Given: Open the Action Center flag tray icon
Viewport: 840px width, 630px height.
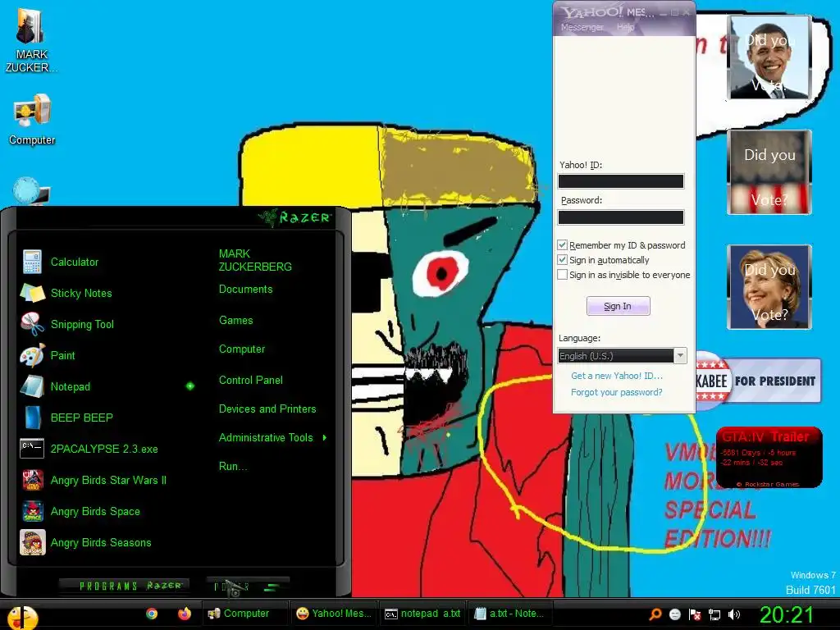Looking at the screenshot, I should click(x=695, y=614).
